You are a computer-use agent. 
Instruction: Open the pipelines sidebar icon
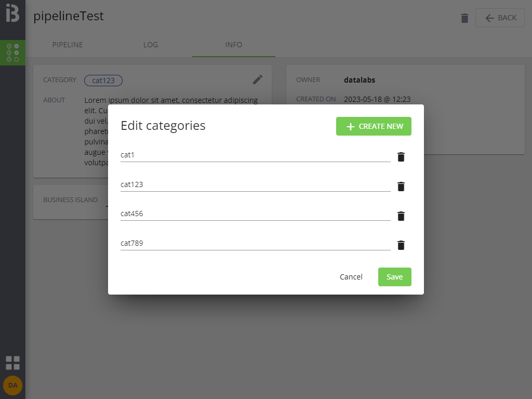point(12,52)
